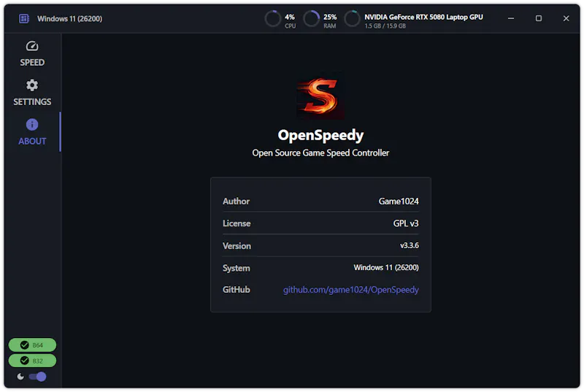The width and height of the screenshot is (584, 392).
Task: Click the System row's Windows 11 value
Action: 386,268
